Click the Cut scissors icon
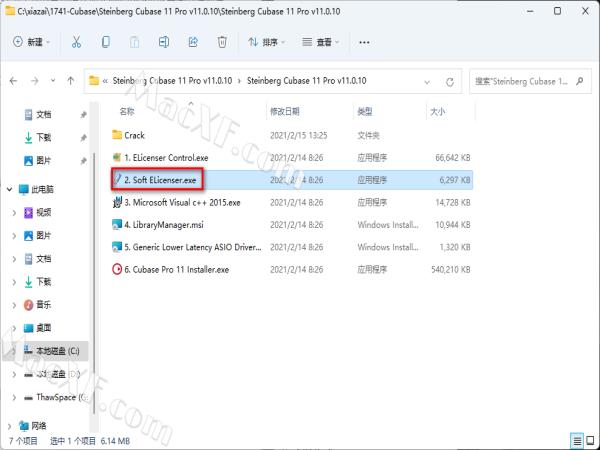600x450 pixels. (76, 42)
